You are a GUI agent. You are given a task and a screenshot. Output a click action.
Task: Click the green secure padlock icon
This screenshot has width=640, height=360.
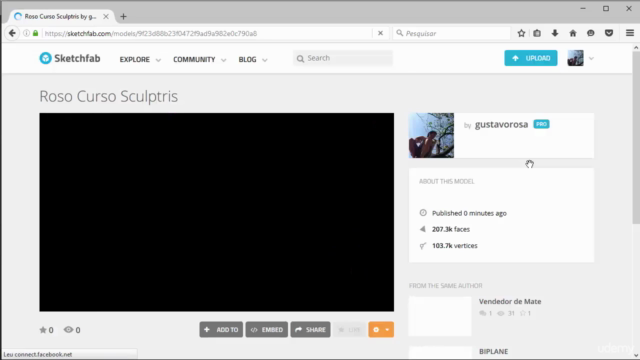pos(36,33)
